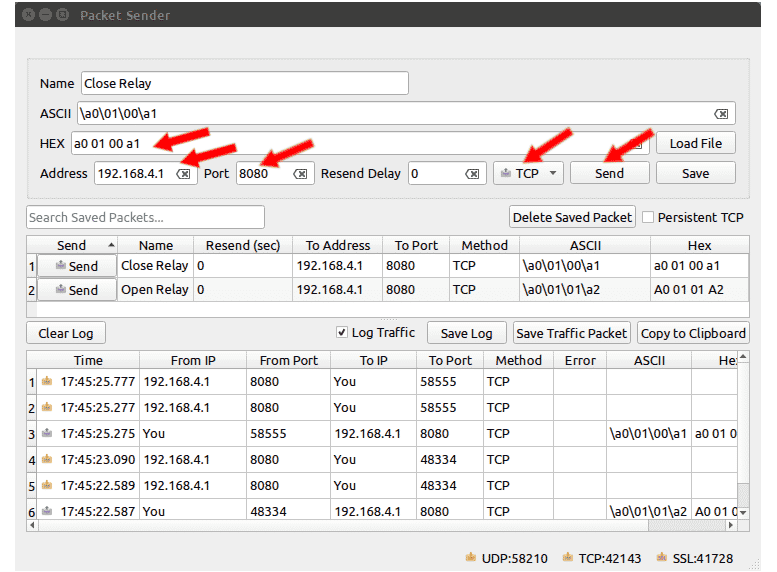Click the packet icon in log row 17:45:22.589
777x572 pixels.
(x=47, y=485)
